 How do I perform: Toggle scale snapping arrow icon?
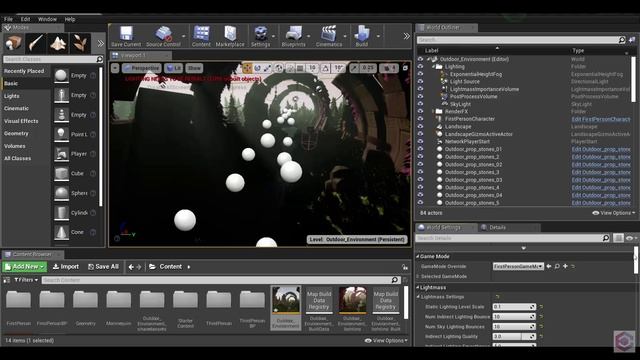354,68
